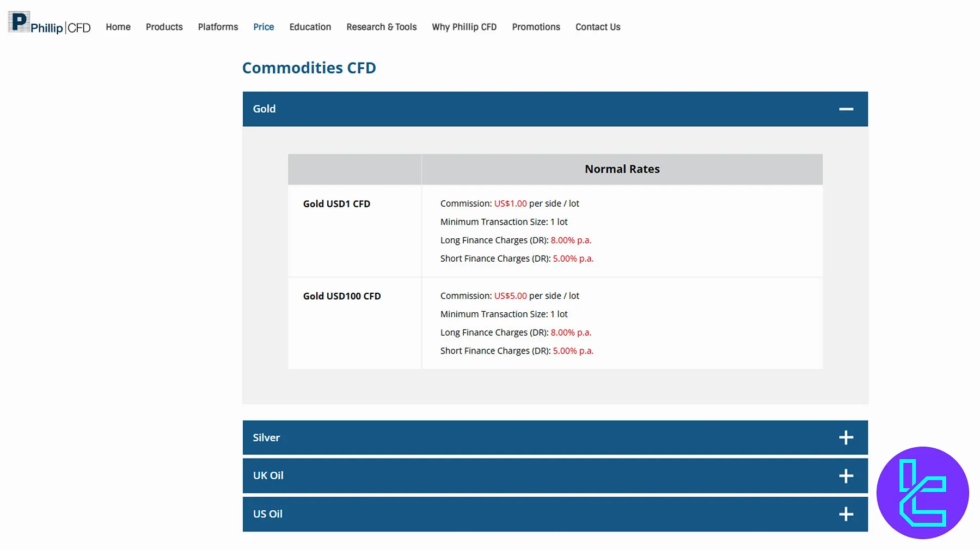
Task: Select Gold USD1 CFD row label
Action: pos(336,203)
